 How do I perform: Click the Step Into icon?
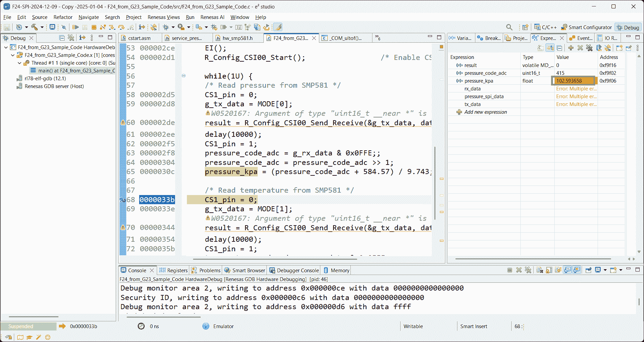pos(112,27)
